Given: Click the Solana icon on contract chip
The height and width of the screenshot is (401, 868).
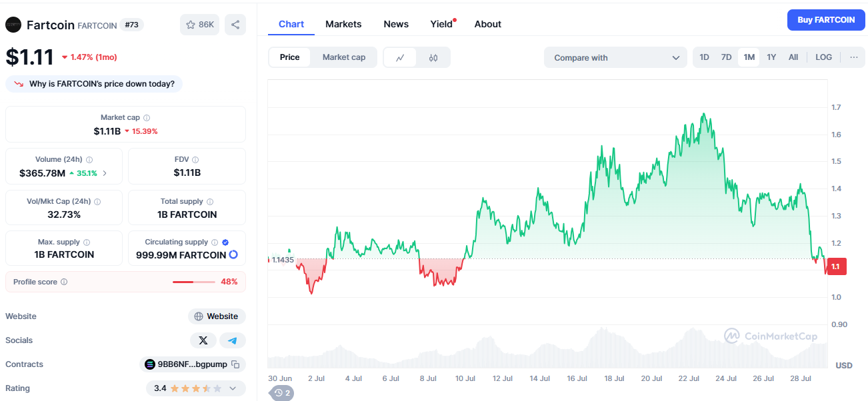Looking at the screenshot, I should [x=150, y=364].
